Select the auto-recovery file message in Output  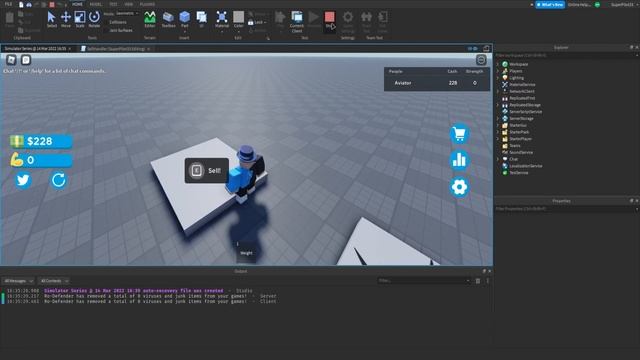[133, 291]
